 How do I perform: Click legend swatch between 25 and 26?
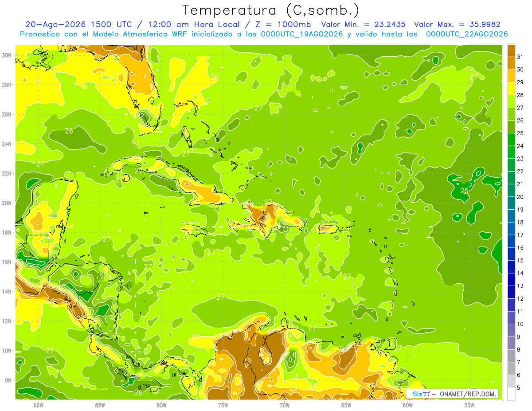pos(511,127)
